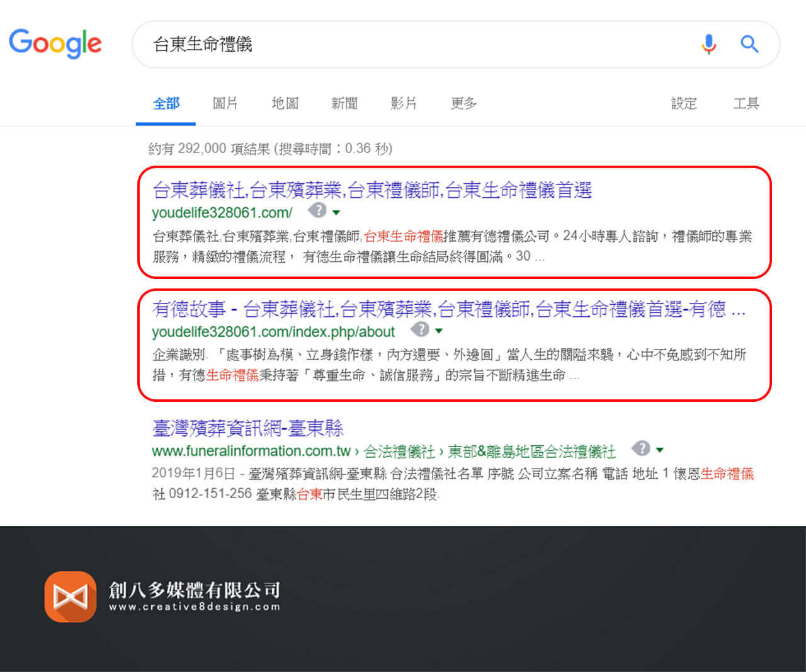Open result 台東葬儀社,台東殯葬業,台東禮儀師 首選
This screenshot has width=806, height=672.
372,190
